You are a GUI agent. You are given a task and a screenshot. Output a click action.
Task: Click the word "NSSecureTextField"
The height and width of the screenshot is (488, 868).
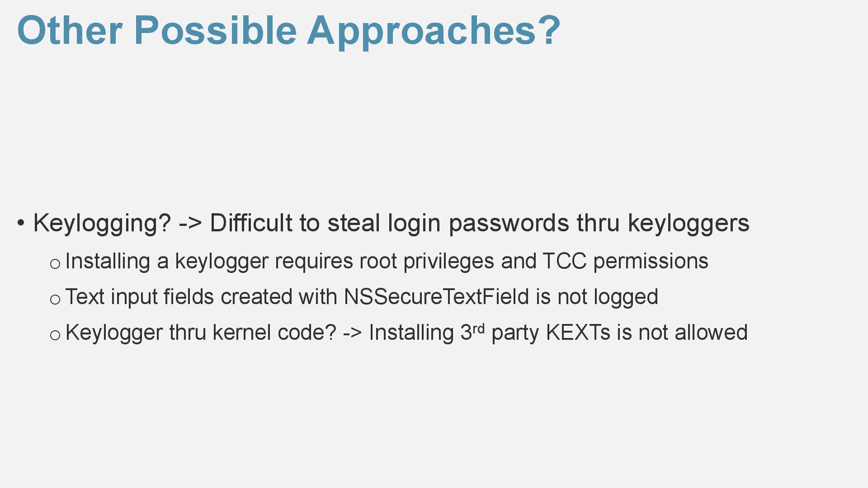(x=436, y=297)
